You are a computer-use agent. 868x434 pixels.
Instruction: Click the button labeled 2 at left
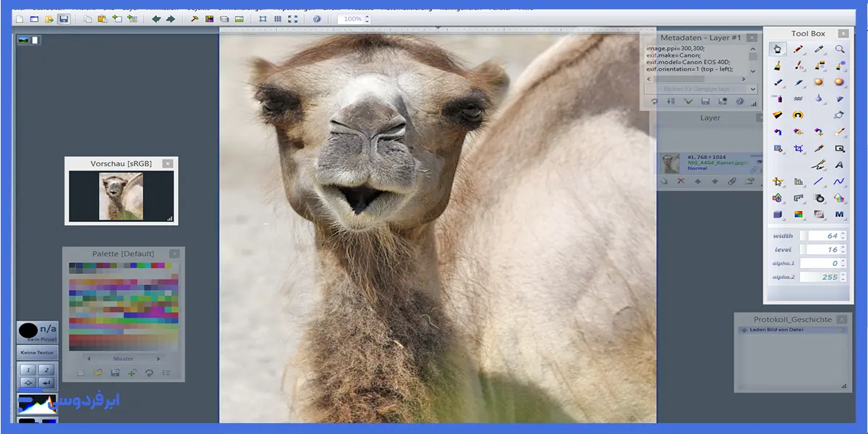pyautogui.click(x=46, y=370)
